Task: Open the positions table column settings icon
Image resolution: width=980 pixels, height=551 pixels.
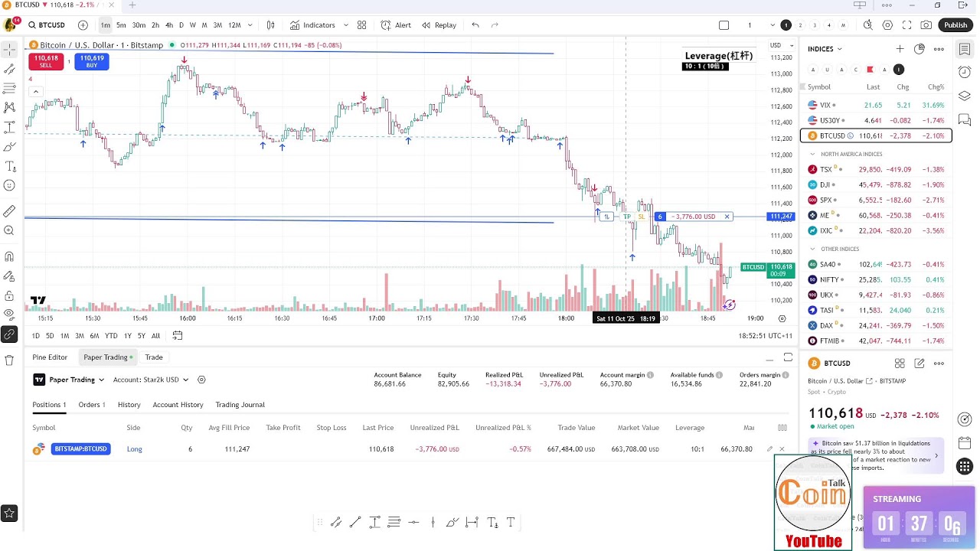Action: [782, 428]
